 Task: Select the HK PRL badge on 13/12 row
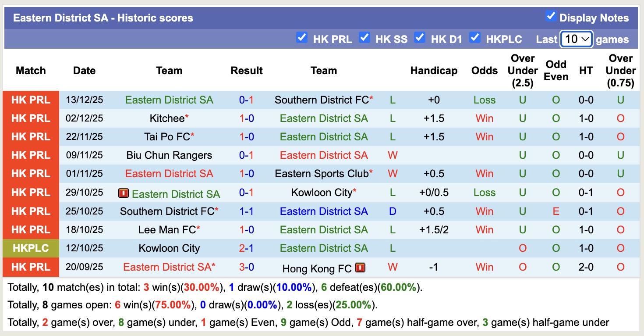30,100
